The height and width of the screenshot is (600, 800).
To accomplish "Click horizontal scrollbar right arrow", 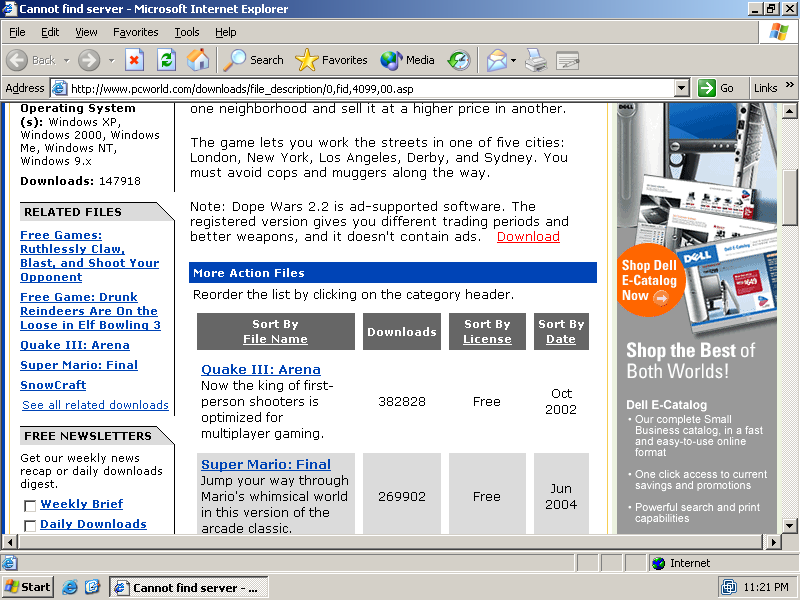I will coord(774,542).
